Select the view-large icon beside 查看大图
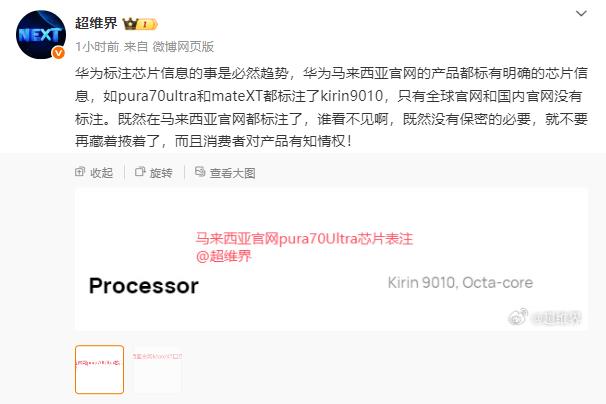This screenshot has width=606, height=404. 200,172
